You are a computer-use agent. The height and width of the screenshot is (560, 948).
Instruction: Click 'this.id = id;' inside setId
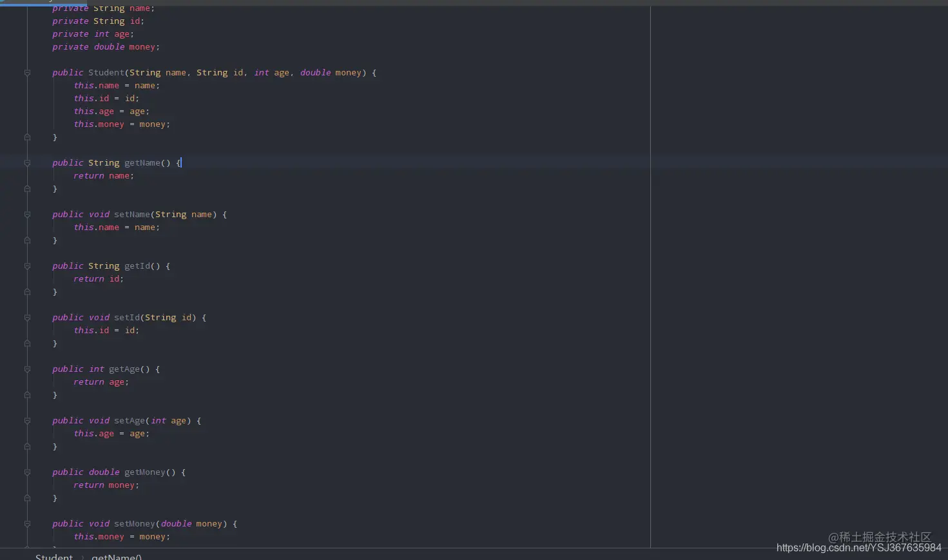pos(106,331)
